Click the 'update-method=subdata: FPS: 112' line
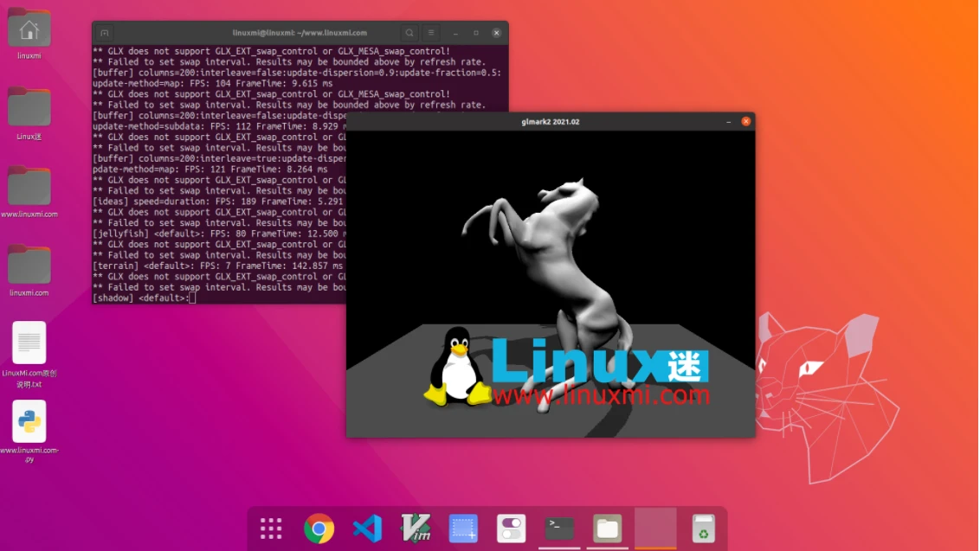 tap(219, 126)
